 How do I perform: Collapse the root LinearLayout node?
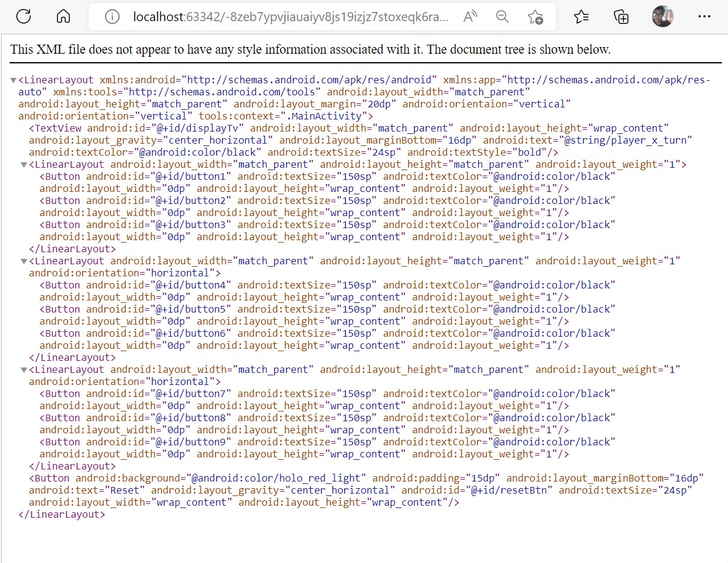point(13,80)
